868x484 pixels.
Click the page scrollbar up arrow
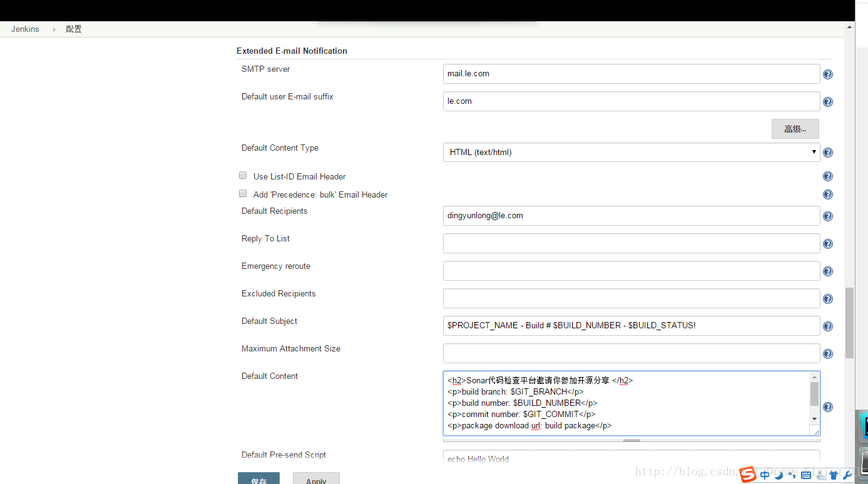[x=849, y=27]
